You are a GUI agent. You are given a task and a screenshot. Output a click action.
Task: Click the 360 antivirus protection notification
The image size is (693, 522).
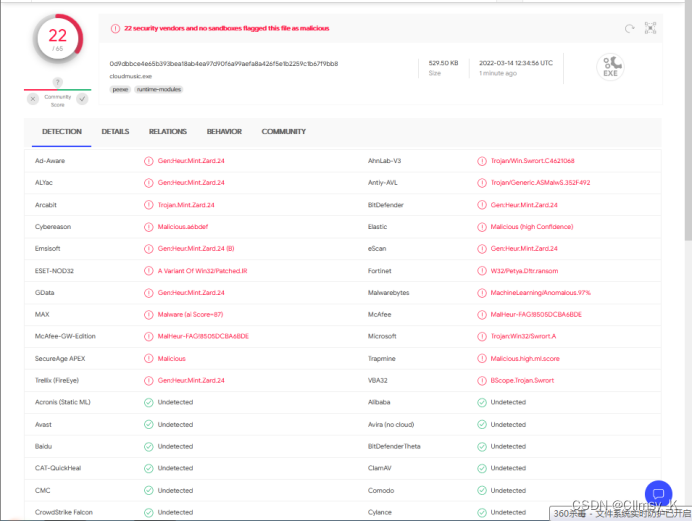621,514
